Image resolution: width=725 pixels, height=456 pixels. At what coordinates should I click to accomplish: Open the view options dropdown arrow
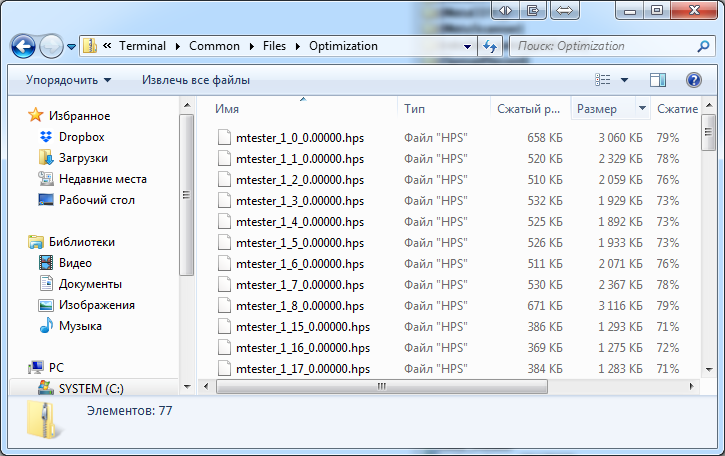624,80
